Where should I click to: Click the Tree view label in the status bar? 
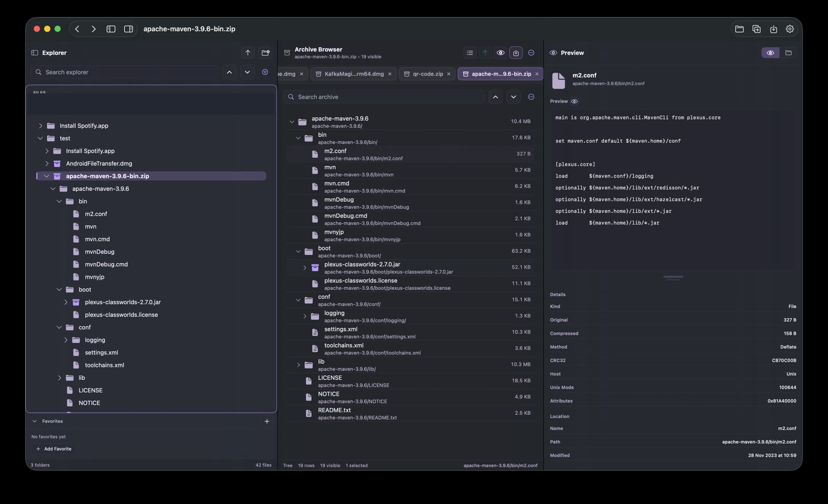[x=288, y=465]
